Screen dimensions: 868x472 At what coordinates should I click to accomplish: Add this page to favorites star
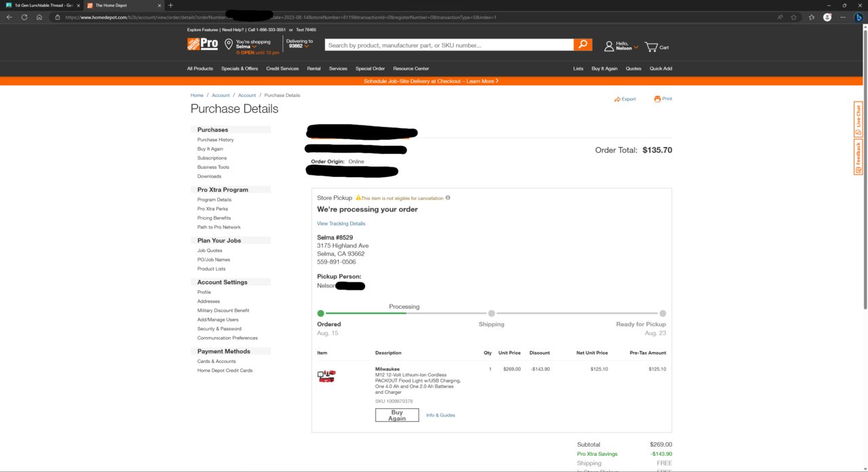(x=794, y=17)
